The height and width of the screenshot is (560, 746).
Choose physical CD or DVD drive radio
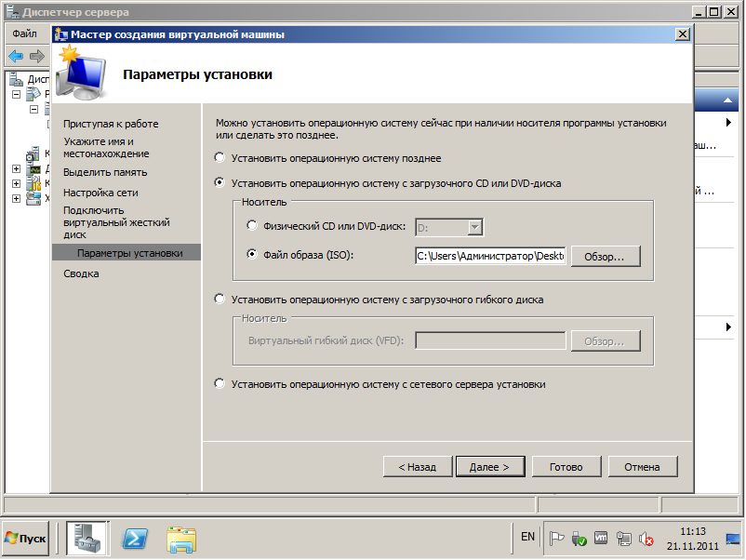pyautogui.click(x=252, y=225)
